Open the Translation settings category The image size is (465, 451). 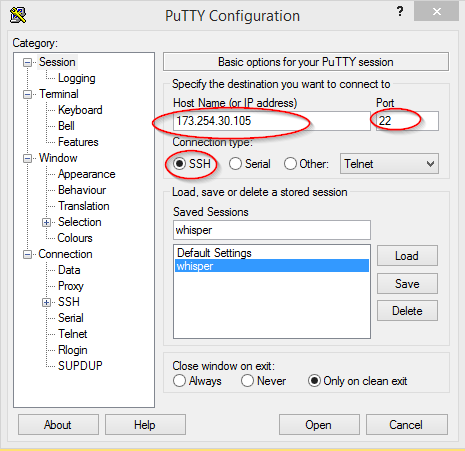(x=84, y=206)
